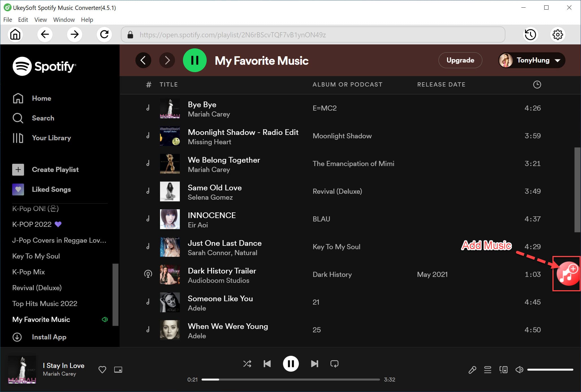This screenshot has height=392, width=581.
Task: Open the Help menu
Action: (x=87, y=20)
